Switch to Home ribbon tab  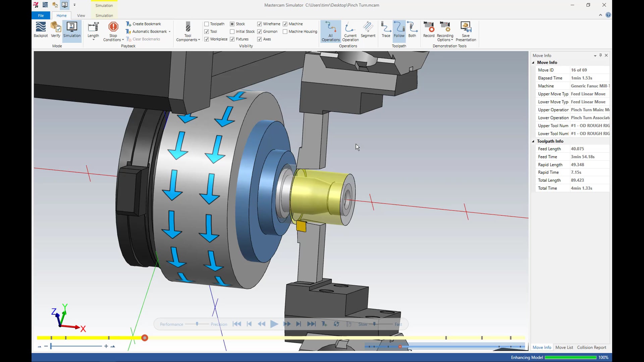click(x=61, y=15)
